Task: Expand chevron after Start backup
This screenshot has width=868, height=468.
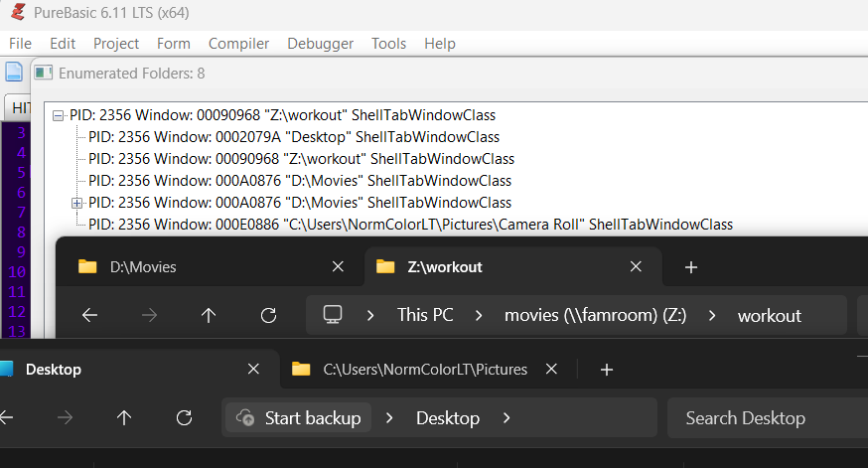Action: [389, 417]
